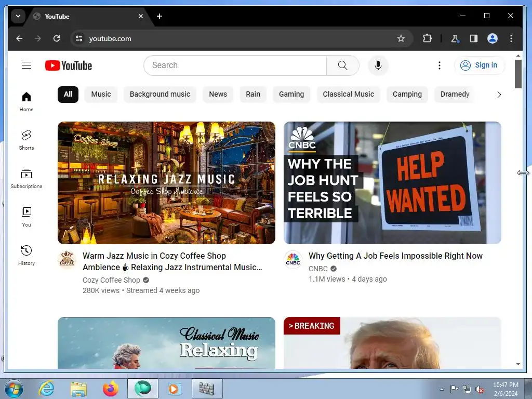Open the YouTube hamburger guide menu
Viewport: 532px width, 399px height.
pyautogui.click(x=26, y=65)
